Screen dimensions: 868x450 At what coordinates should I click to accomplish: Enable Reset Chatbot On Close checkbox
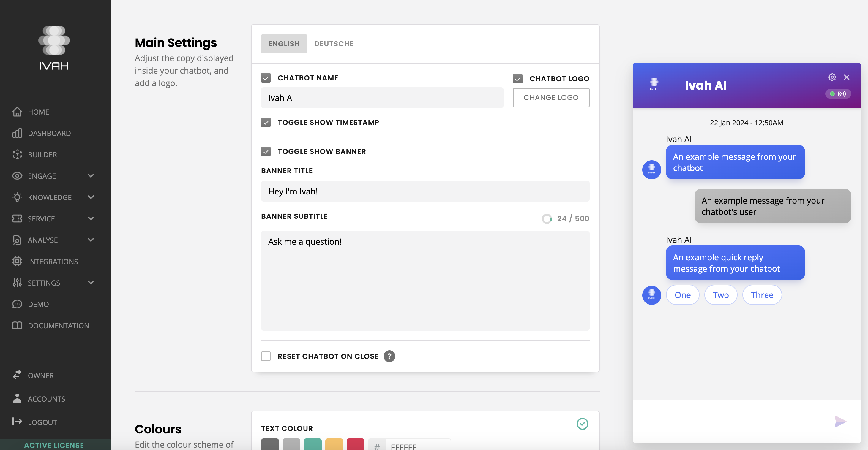click(x=266, y=356)
